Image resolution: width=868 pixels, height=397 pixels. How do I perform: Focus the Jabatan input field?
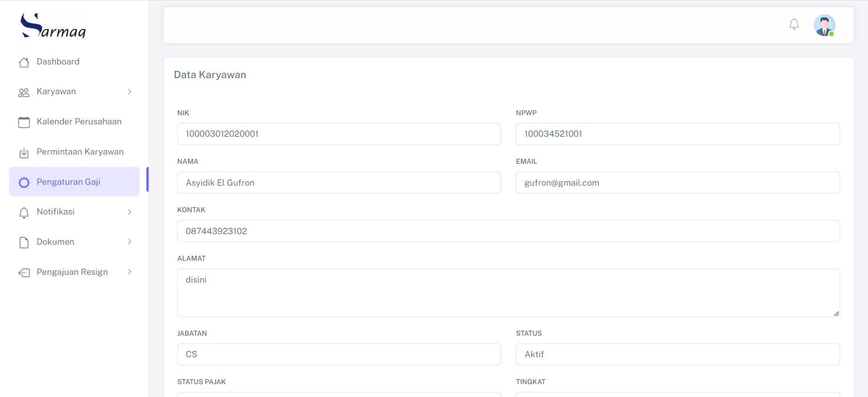[339, 354]
